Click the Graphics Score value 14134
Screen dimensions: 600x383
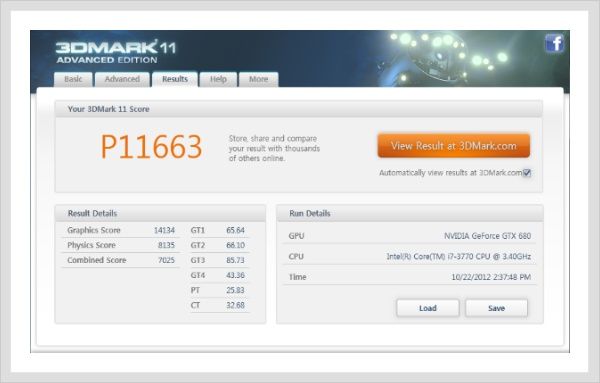[x=164, y=230]
